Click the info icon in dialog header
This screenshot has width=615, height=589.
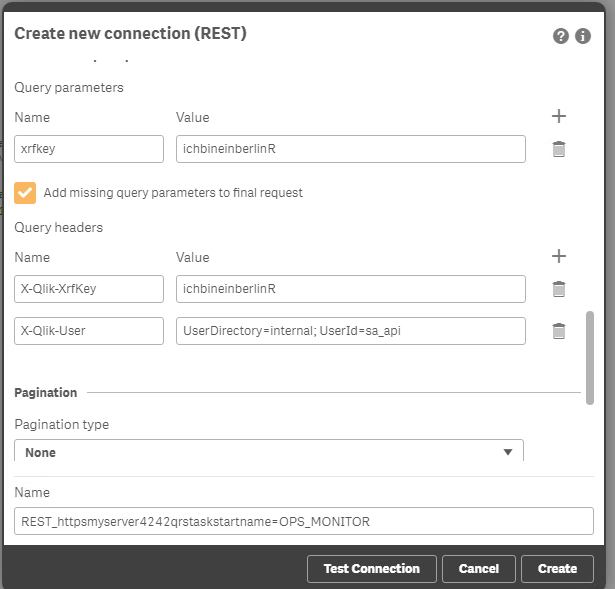tap(583, 36)
